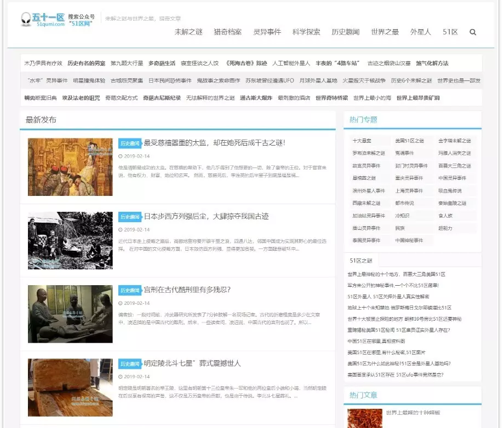Open hot topic 故宫灵异事件
This screenshot has height=428, width=504.
(x=366, y=166)
